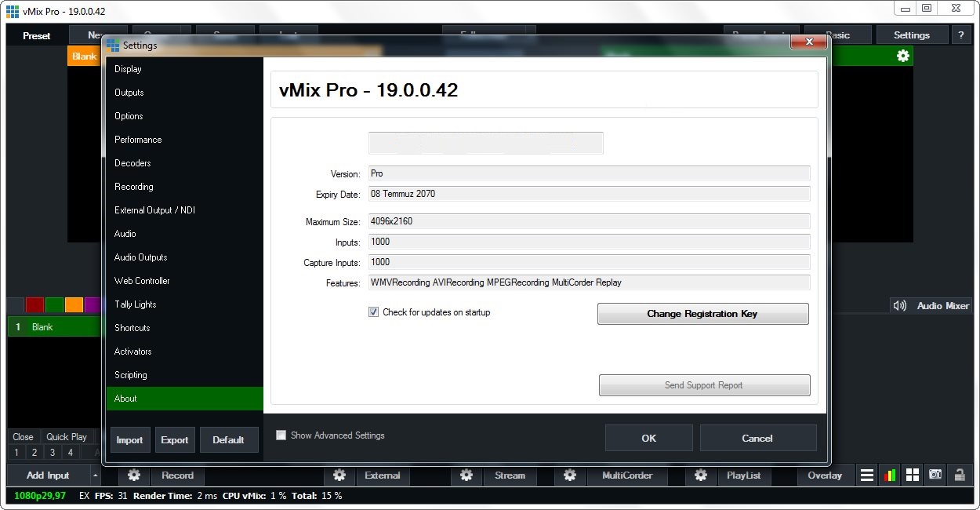Click the Overlay button
The width and height of the screenshot is (980, 510).
click(x=825, y=475)
